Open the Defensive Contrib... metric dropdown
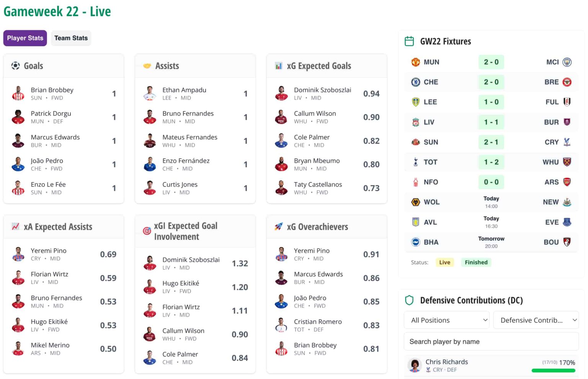Screen dimensions: 588x379 (536, 320)
